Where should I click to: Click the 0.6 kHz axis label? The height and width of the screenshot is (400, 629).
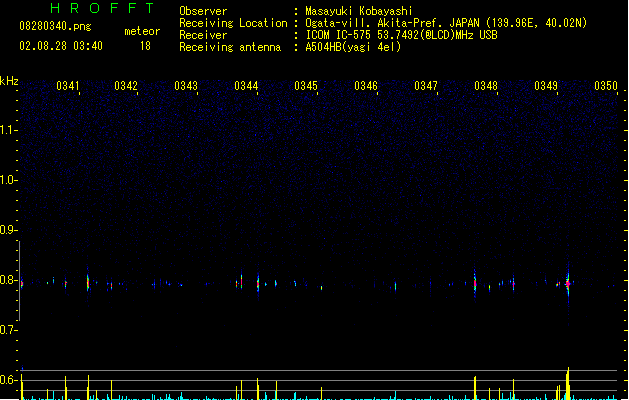(8, 380)
